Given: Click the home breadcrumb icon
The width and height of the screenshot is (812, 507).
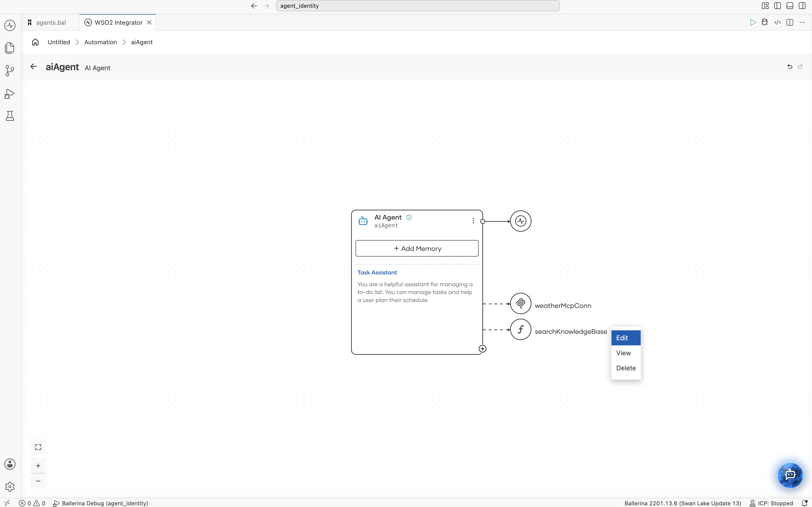Looking at the screenshot, I should click(35, 42).
